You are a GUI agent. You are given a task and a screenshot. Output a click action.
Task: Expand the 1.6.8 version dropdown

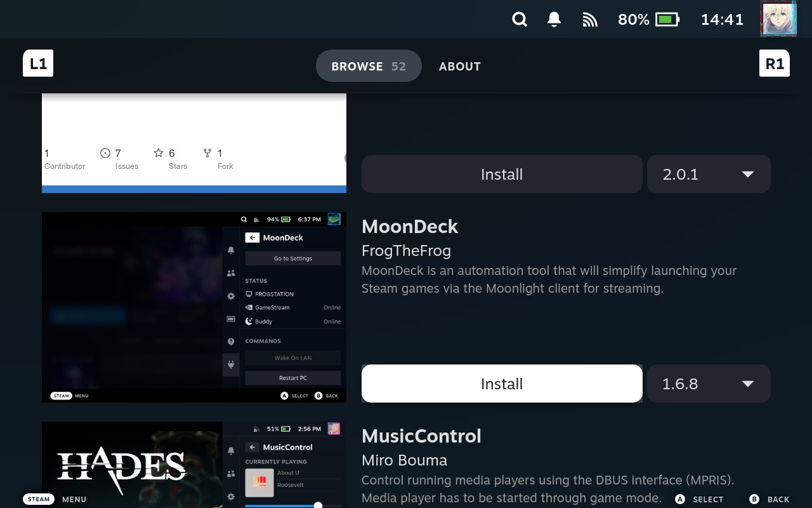709,384
